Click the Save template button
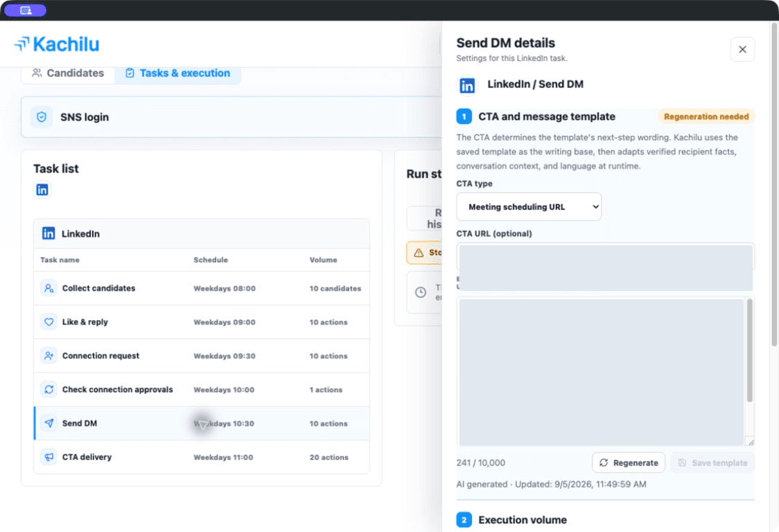The height and width of the screenshot is (532, 779). pyautogui.click(x=712, y=463)
